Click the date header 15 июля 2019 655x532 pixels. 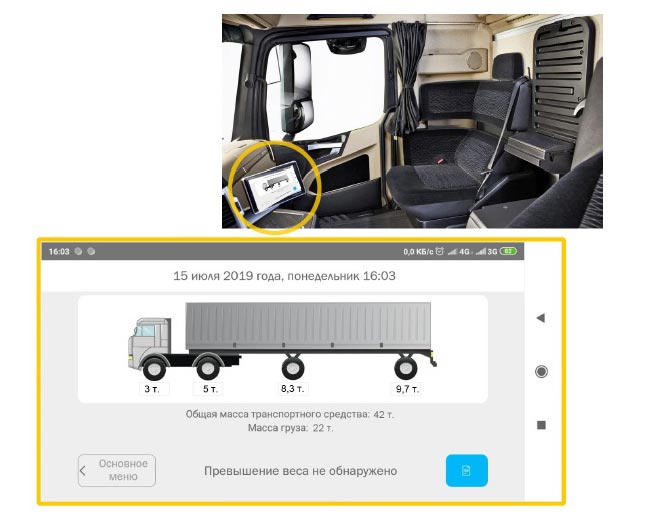(284, 276)
